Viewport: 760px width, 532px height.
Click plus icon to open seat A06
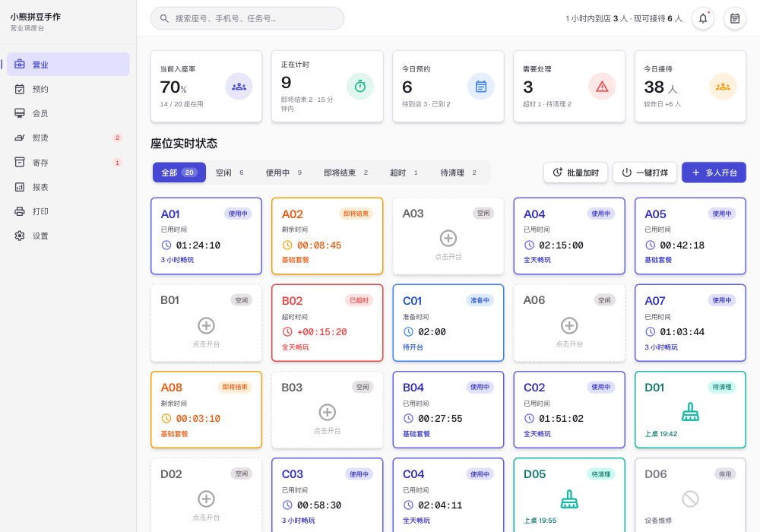pyautogui.click(x=569, y=325)
